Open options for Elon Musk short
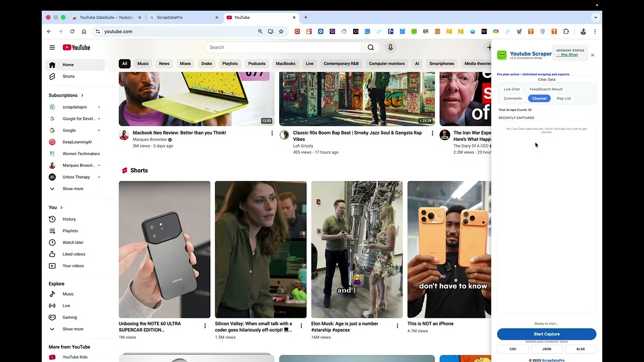The image size is (644, 362). tap(397, 326)
